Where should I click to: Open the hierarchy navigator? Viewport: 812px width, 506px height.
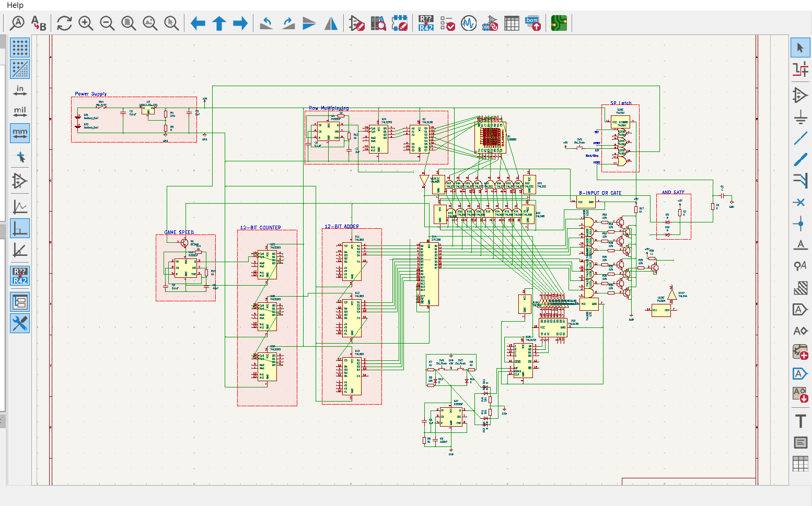pos(20,302)
